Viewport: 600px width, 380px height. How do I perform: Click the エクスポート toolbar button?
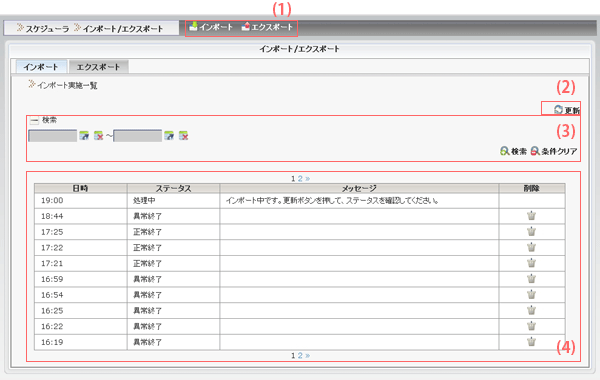[x=267, y=27]
